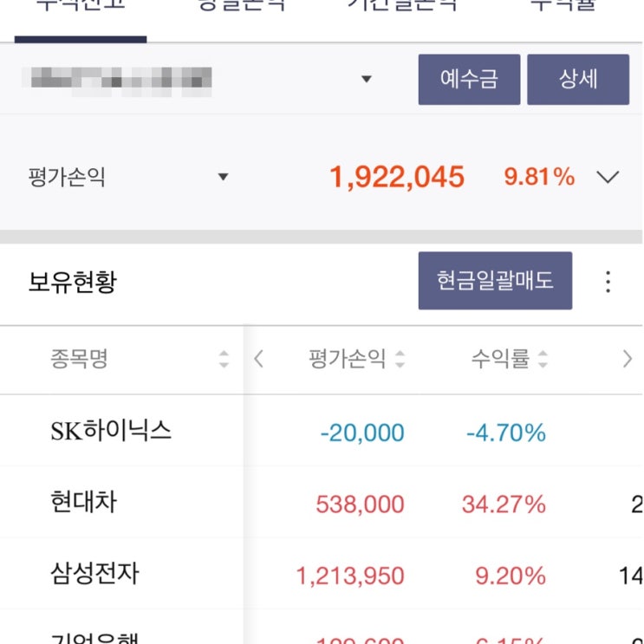Screen dimensions: 644x644
Task: Select the 삼성전자 holding row
Action: point(322,573)
